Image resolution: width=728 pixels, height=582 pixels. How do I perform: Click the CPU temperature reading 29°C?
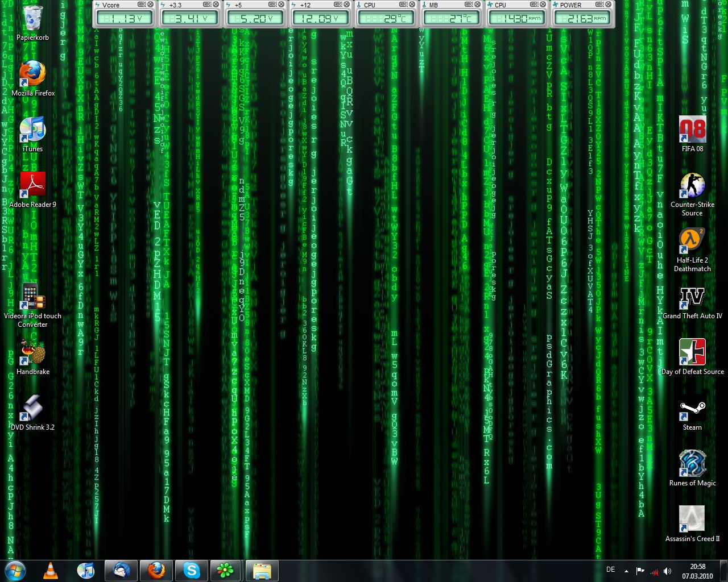coord(386,18)
